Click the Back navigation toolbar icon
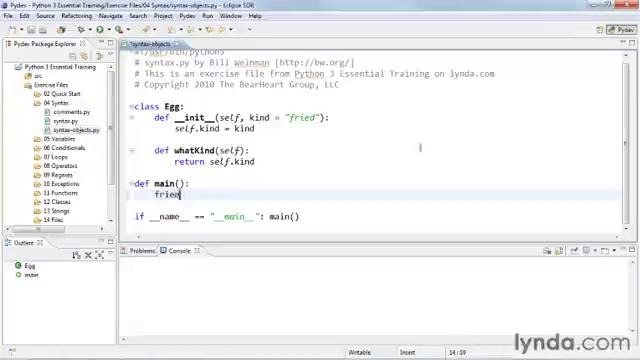Viewport: 640px width, 360px height. [x=209, y=30]
